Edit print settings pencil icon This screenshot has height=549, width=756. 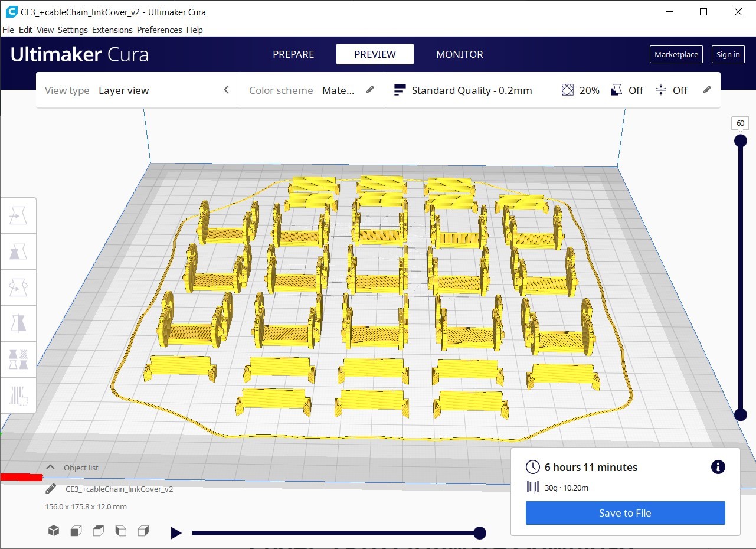[x=707, y=90]
